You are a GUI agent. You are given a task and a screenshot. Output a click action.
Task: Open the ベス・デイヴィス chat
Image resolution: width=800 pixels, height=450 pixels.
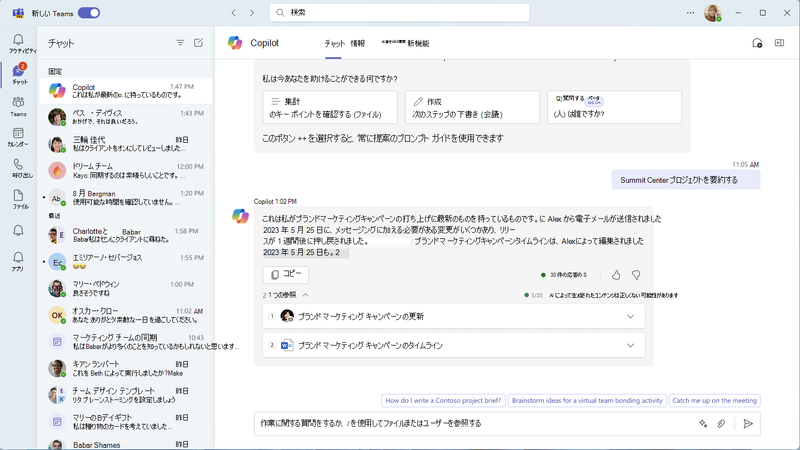tap(126, 117)
